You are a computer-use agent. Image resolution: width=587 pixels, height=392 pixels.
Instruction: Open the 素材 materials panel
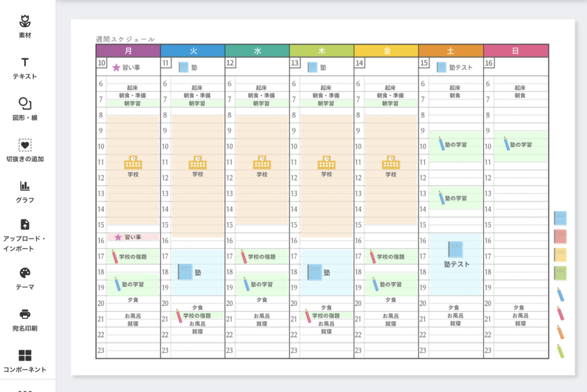(25, 27)
